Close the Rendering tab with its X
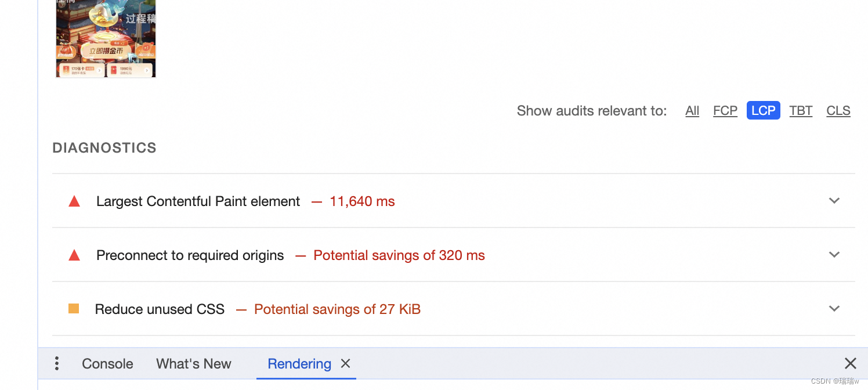The height and width of the screenshot is (390, 868). pos(345,363)
